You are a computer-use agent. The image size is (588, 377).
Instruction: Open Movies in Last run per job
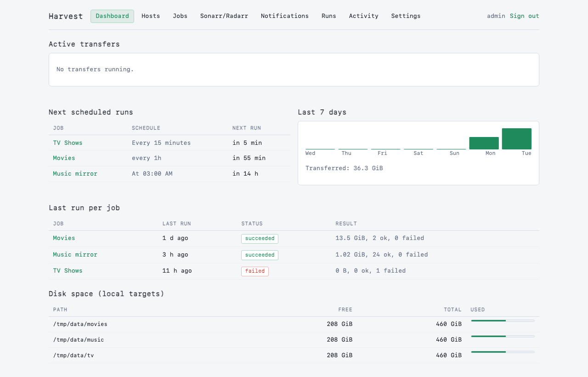[x=64, y=238]
